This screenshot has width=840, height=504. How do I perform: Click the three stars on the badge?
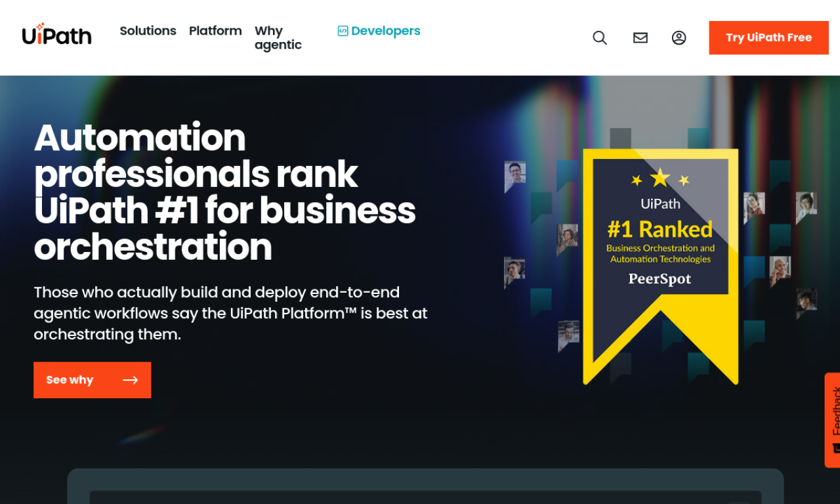[660, 178]
